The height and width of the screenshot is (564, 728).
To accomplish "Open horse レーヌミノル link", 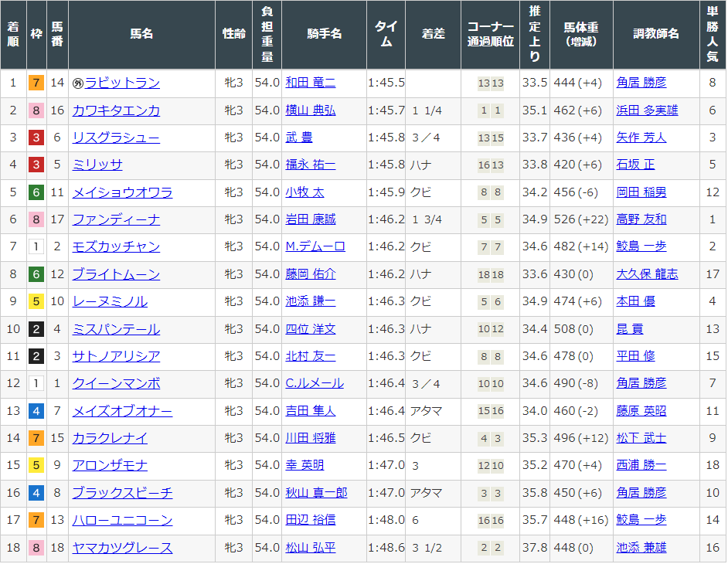I will tap(110, 302).
